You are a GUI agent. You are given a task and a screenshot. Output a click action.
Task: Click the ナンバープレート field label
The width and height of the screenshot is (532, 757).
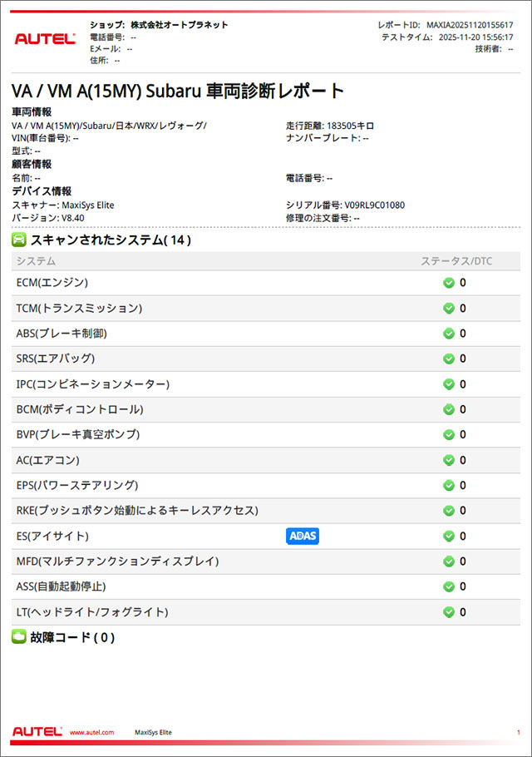[323, 138]
